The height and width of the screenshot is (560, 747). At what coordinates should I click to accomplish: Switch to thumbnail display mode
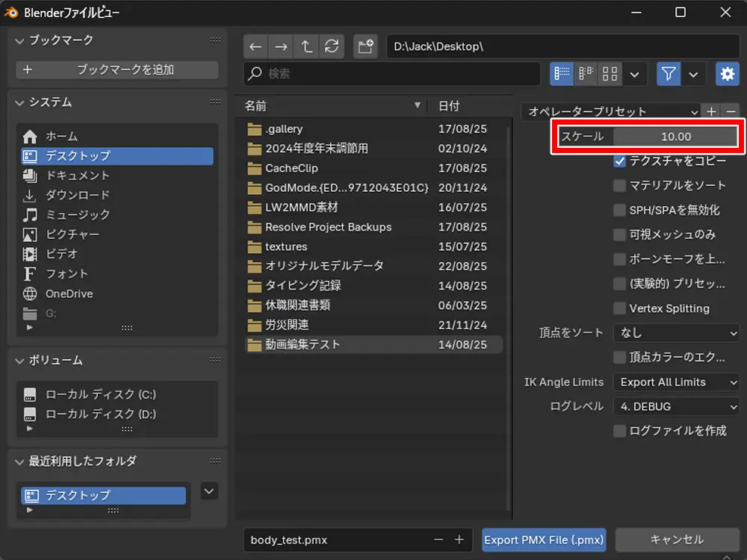coord(610,73)
